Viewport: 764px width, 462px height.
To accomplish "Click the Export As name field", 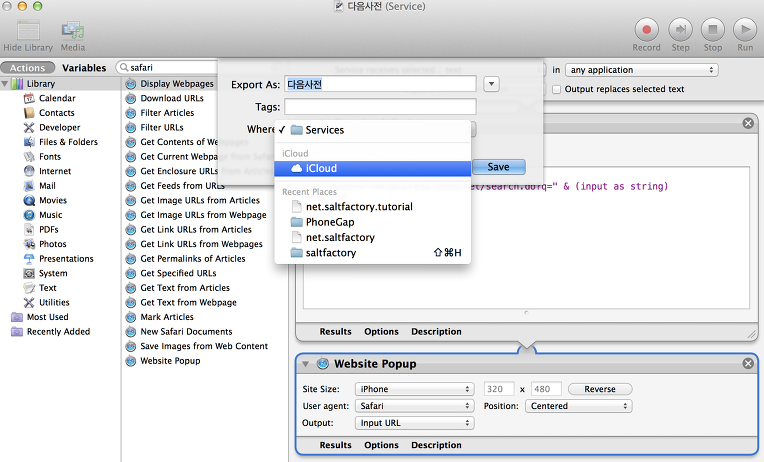I will (380, 84).
